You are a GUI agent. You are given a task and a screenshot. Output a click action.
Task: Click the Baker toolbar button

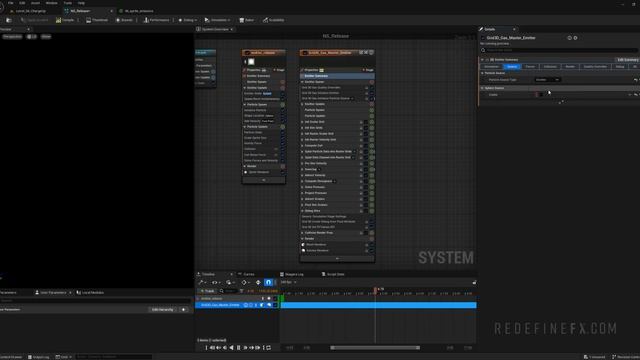[247, 20]
